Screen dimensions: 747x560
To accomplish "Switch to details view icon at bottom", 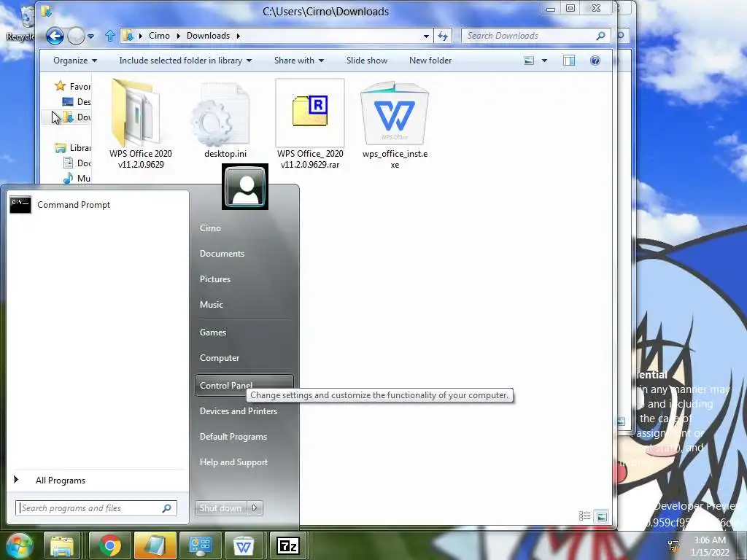I will point(584,516).
